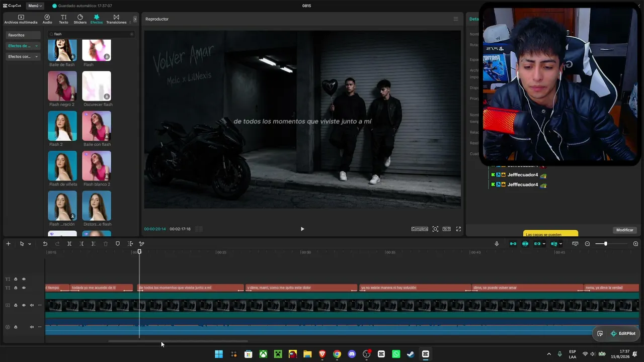Add a track with the plus icon
This screenshot has height=362, width=644.
tap(8, 244)
